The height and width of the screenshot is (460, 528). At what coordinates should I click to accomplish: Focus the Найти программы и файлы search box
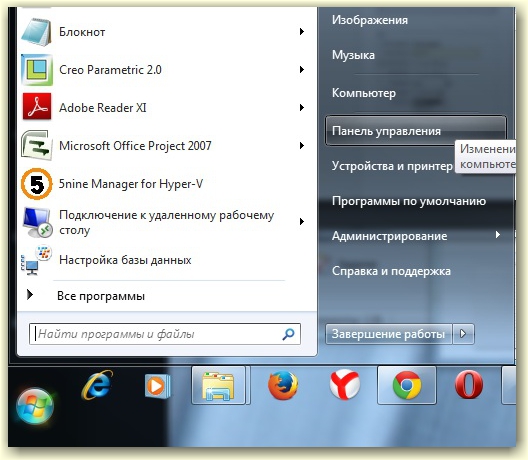pos(165,334)
